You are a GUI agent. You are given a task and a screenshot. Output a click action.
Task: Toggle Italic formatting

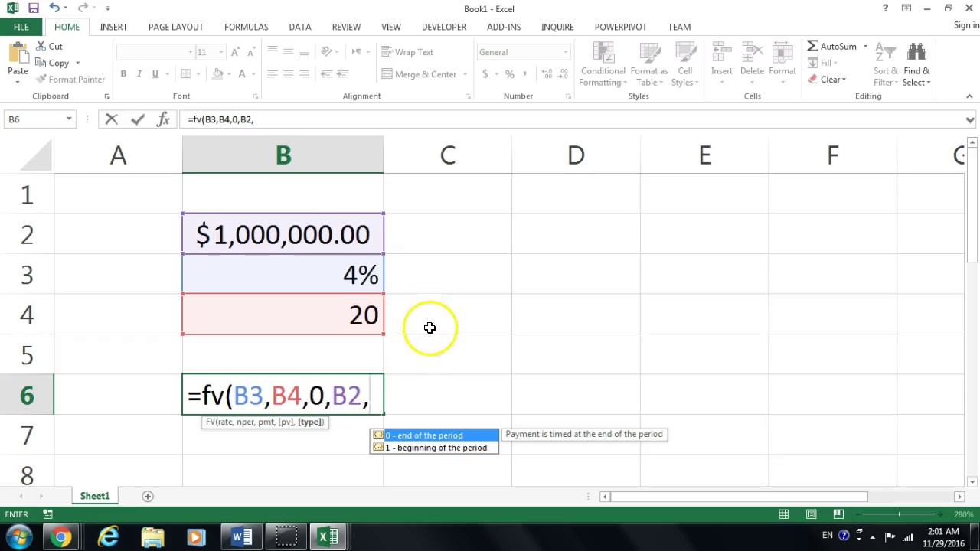tap(139, 74)
